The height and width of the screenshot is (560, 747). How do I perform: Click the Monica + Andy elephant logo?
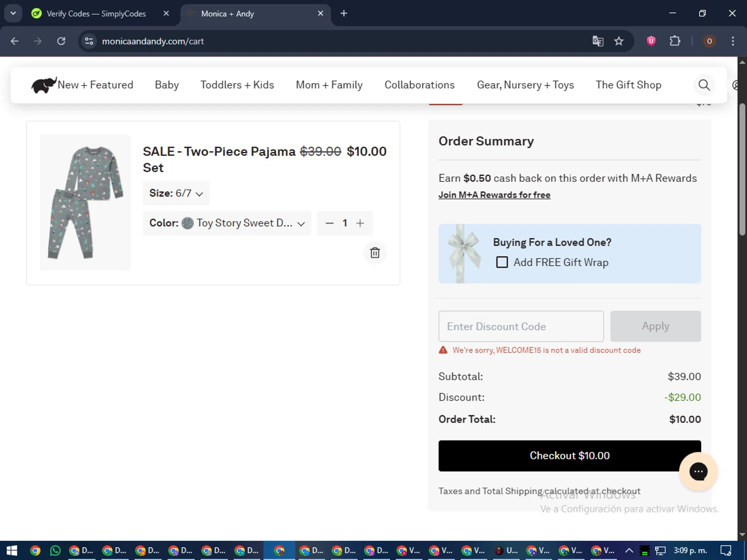click(x=44, y=85)
